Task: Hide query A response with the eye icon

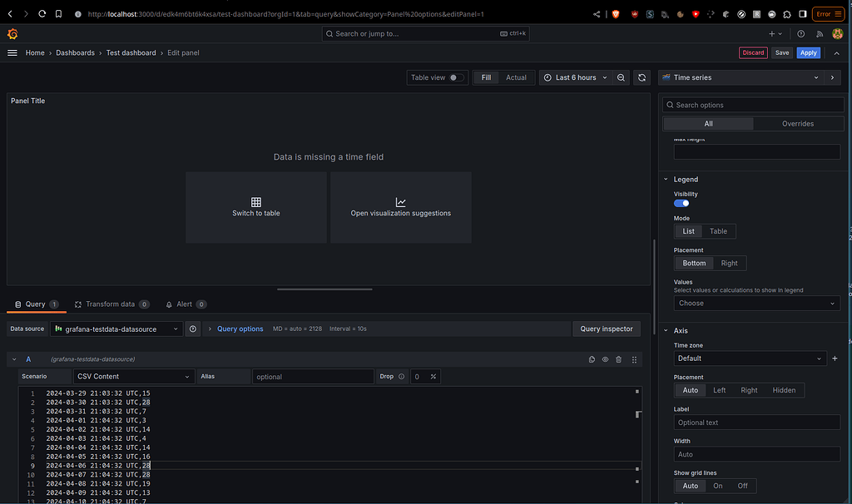Action: 605,359
